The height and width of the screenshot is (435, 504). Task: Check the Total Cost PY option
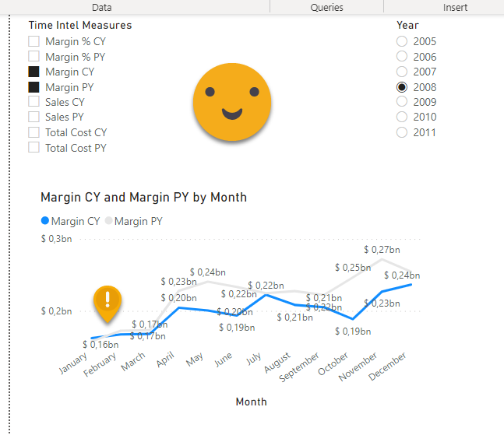(x=34, y=148)
